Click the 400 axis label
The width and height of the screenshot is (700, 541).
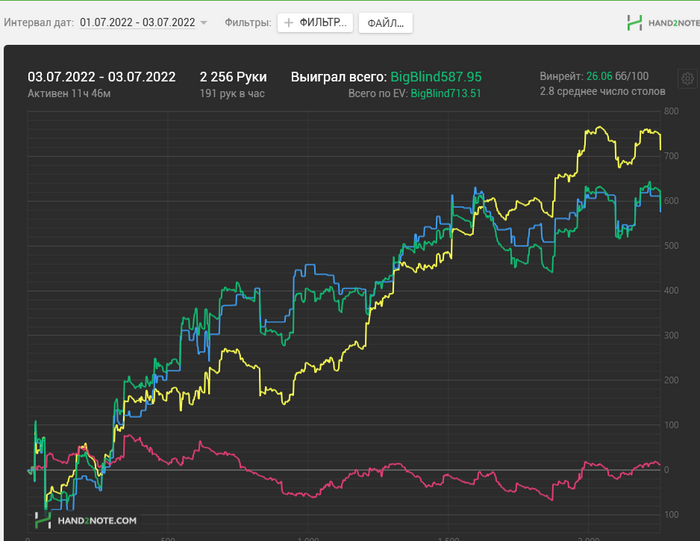click(x=671, y=290)
